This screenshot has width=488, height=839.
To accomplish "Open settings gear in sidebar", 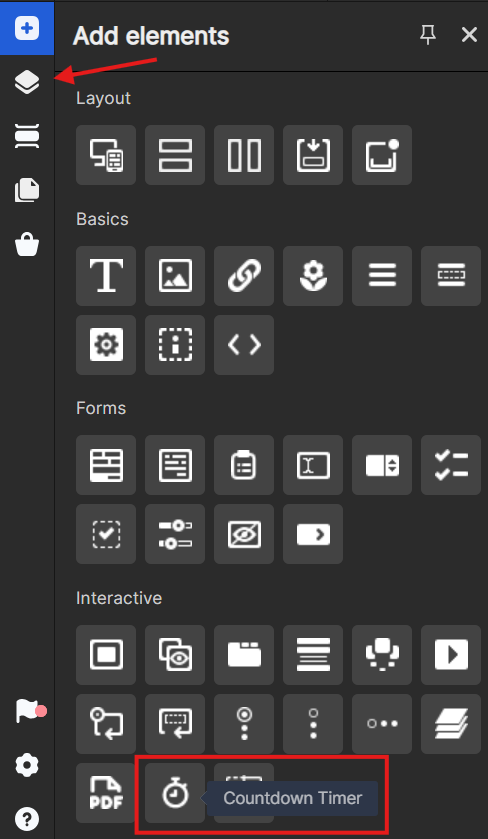I will click(x=27, y=766).
